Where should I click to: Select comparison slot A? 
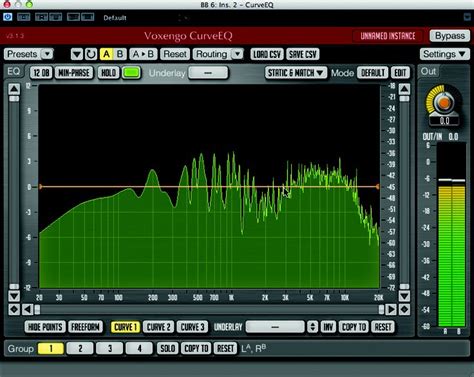[106, 54]
